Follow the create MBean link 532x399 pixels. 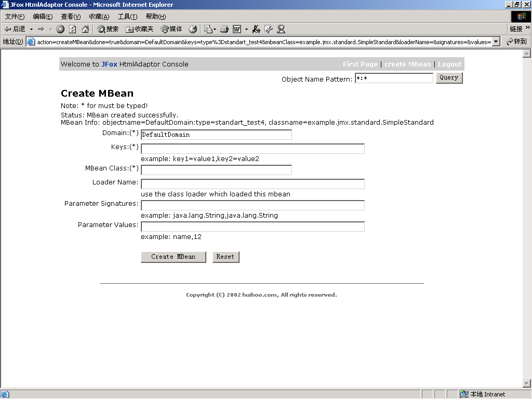pyautogui.click(x=407, y=64)
